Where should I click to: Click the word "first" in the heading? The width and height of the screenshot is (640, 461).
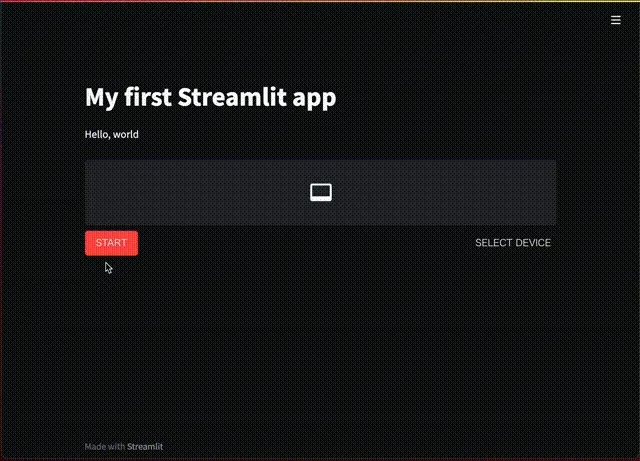pyautogui.click(x=148, y=97)
